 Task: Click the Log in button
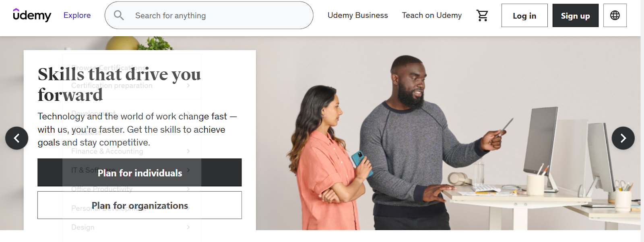[x=524, y=15]
